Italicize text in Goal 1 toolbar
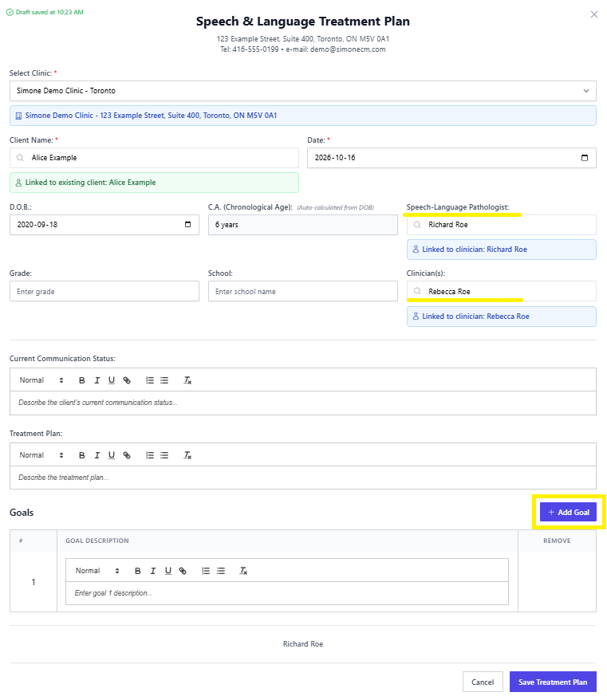607x700 pixels. (153, 571)
